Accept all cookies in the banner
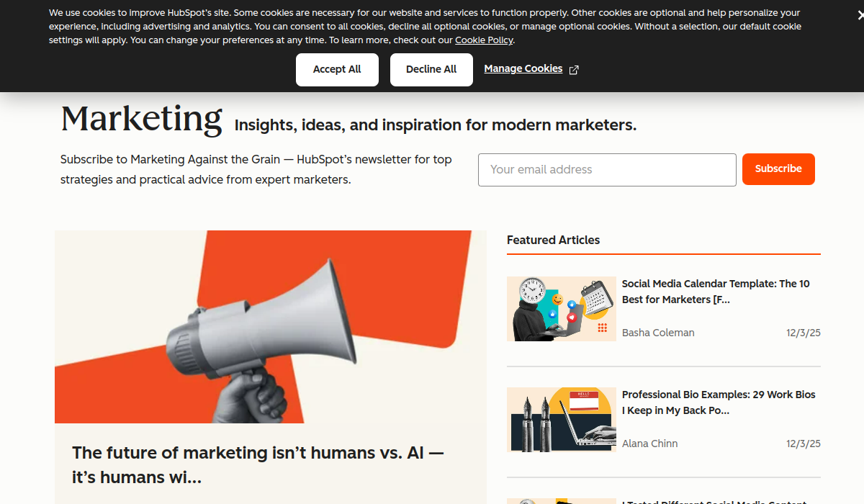Image resolution: width=864 pixels, height=504 pixels. [x=337, y=70]
